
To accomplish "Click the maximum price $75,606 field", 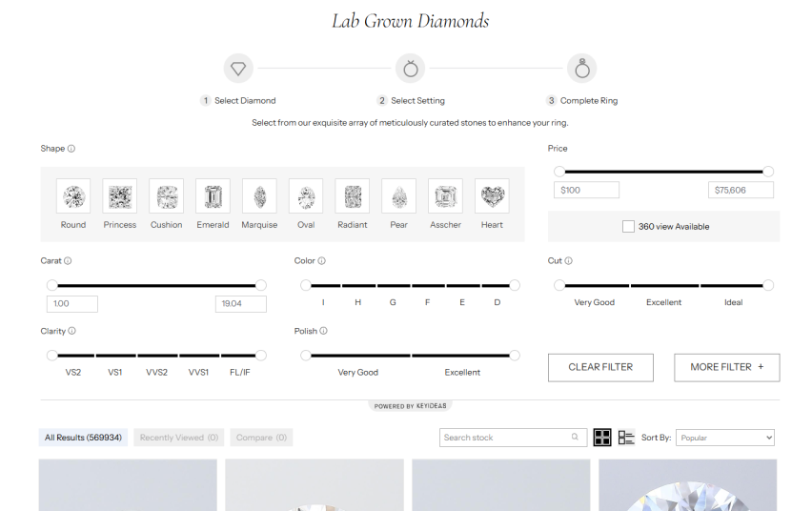I will pos(741,190).
